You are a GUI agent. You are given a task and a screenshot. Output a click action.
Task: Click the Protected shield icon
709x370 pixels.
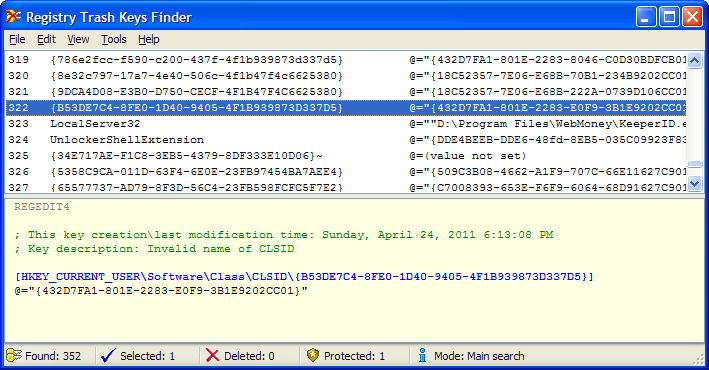312,355
